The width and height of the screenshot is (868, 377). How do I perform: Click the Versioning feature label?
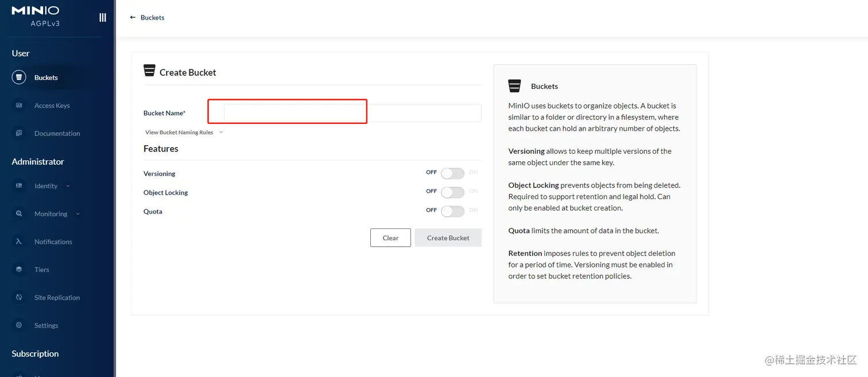coord(160,174)
